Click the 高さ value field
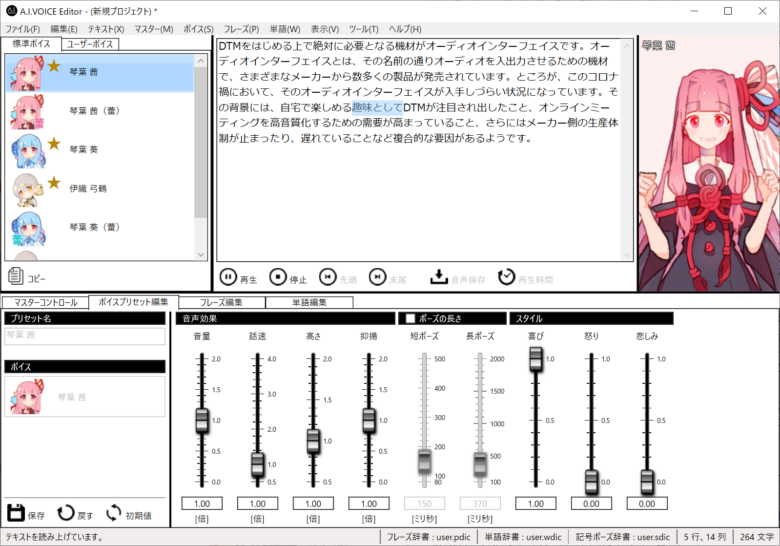This screenshot has width=780, height=546. (313, 504)
